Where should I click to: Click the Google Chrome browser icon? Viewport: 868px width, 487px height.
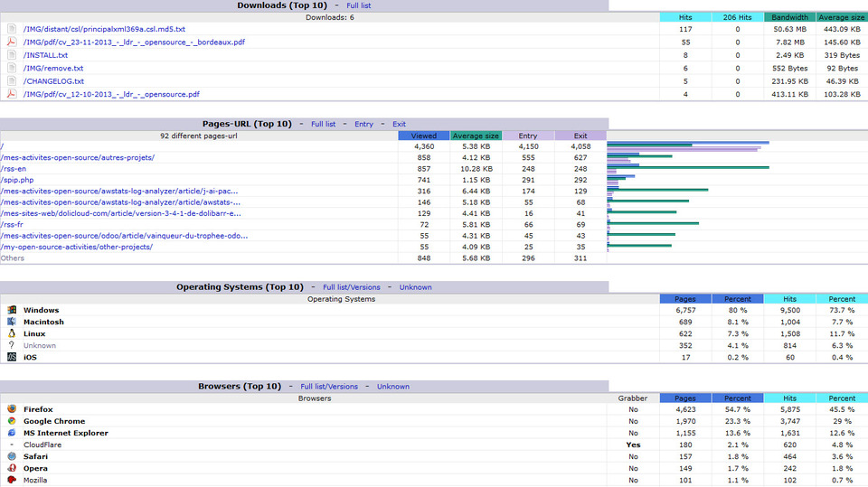[12, 422]
